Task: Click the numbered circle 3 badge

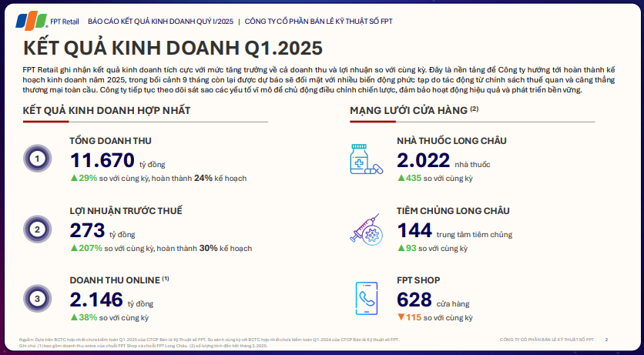Action: click(38, 299)
